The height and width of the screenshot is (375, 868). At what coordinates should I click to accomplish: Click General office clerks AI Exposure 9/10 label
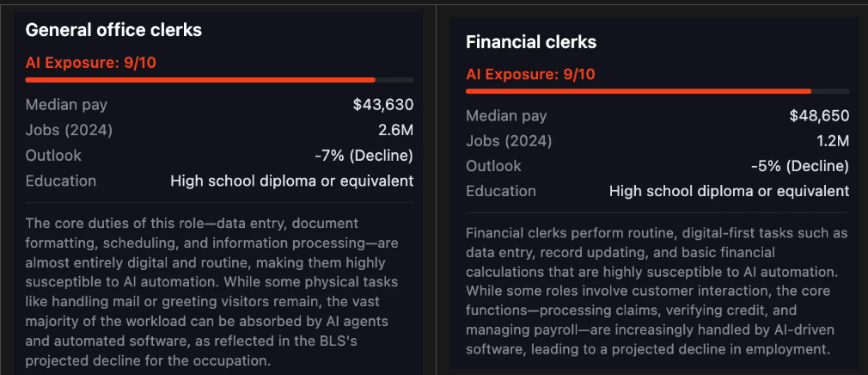click(x=91, y=63)
